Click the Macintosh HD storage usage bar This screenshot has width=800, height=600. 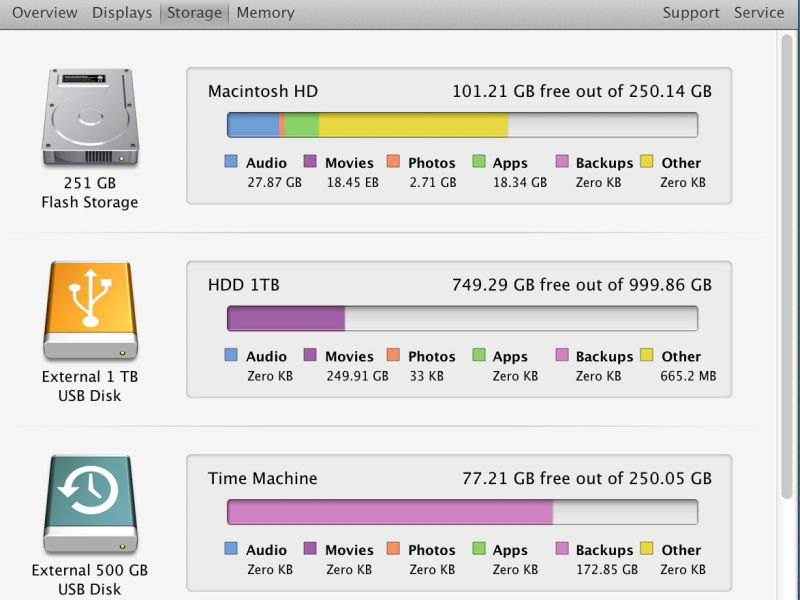click(x=462, y=125)
